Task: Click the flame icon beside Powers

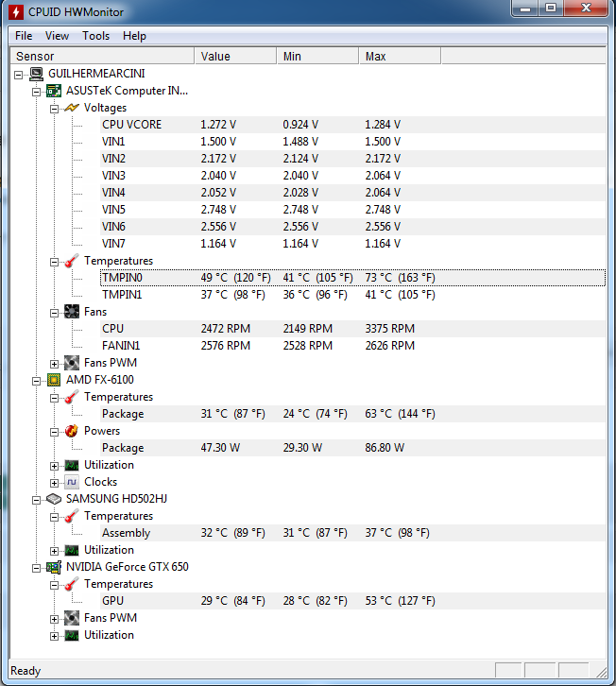Action: coord(71,431)
